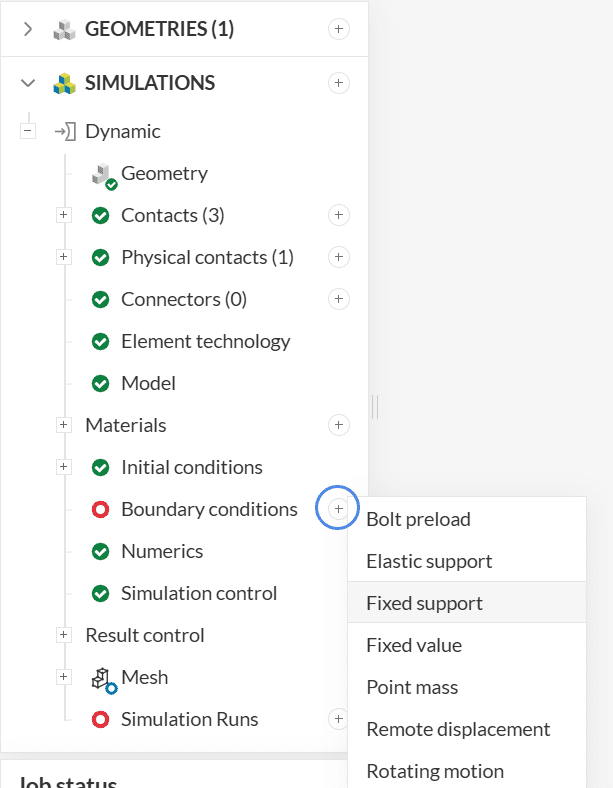Open Element technology tree item
Image resolution: width=613 pixels, height=788 pixels.
pos(205,341)
